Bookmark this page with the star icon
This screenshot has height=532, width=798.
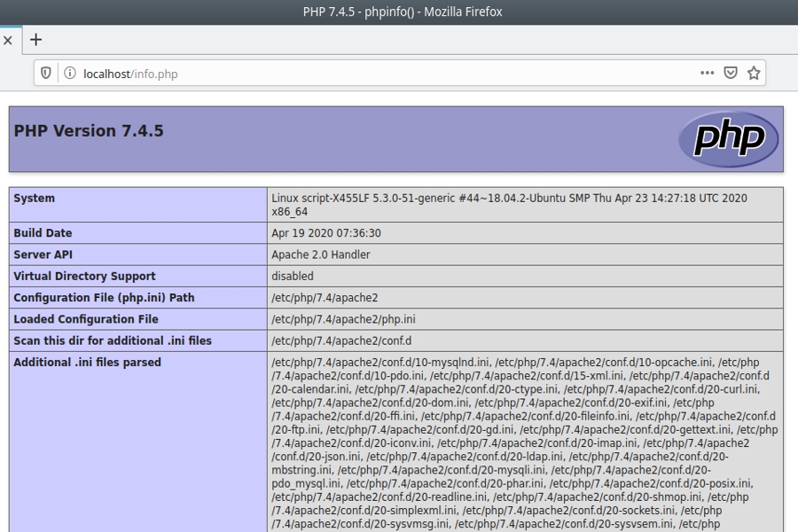point(754,73)
